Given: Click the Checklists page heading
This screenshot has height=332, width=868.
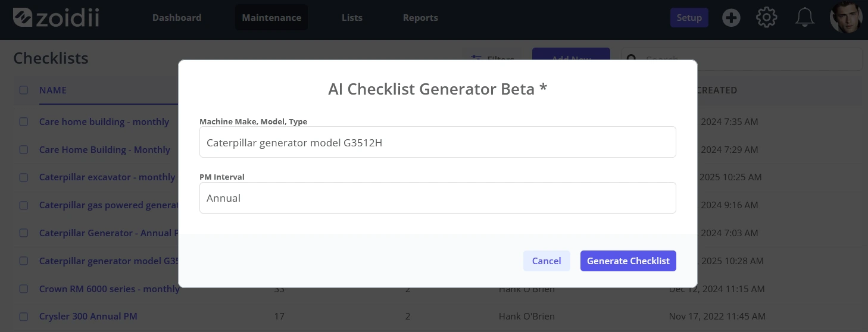Looking at the screenshot, I should click(x=51, y=58).
